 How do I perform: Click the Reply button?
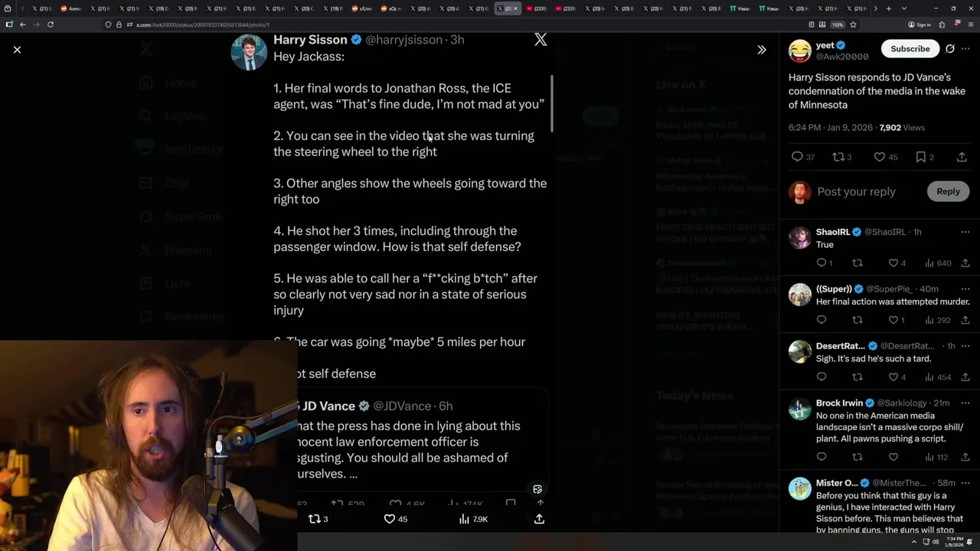click(948, 191)
